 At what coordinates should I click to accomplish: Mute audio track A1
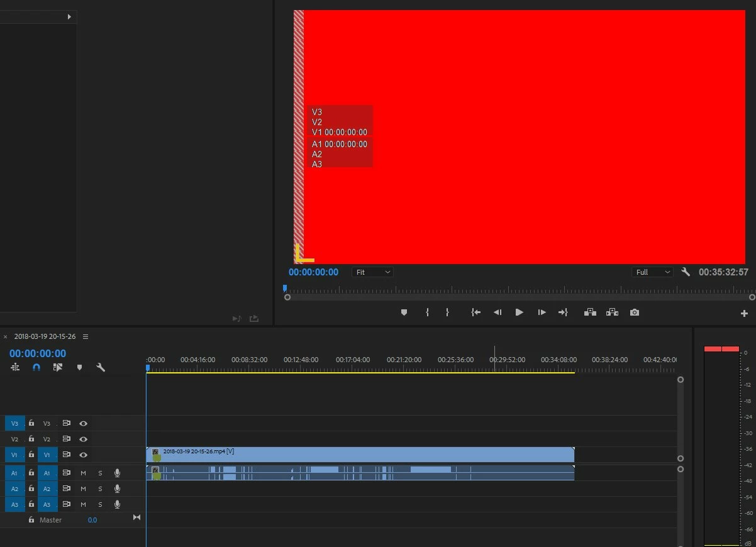coord(83,473)
